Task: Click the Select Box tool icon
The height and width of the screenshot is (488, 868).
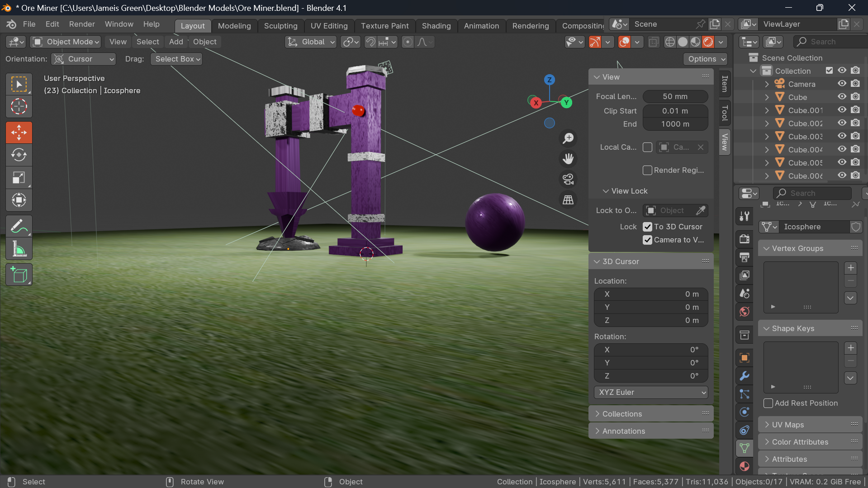Action: coord(19,84)
